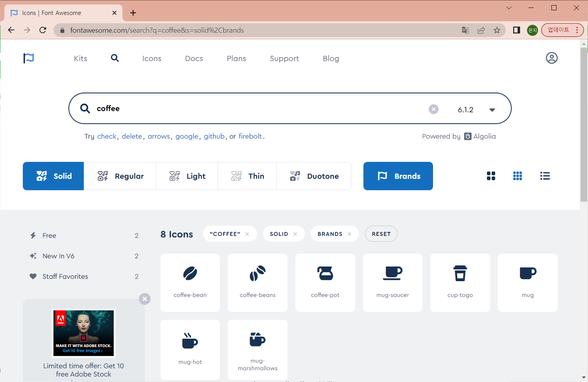
Task: Go to Docs in navigation
Action: [x=194, y=58]
